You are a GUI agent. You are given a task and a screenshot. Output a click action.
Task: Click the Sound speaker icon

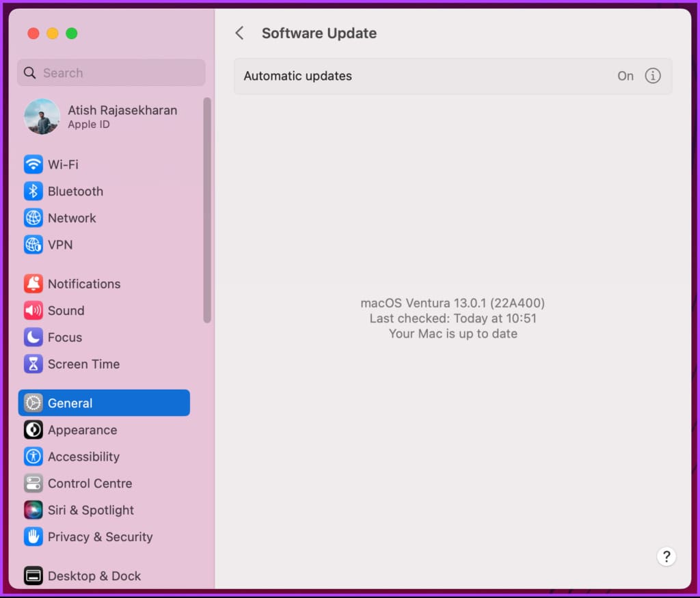coord(33,310)
